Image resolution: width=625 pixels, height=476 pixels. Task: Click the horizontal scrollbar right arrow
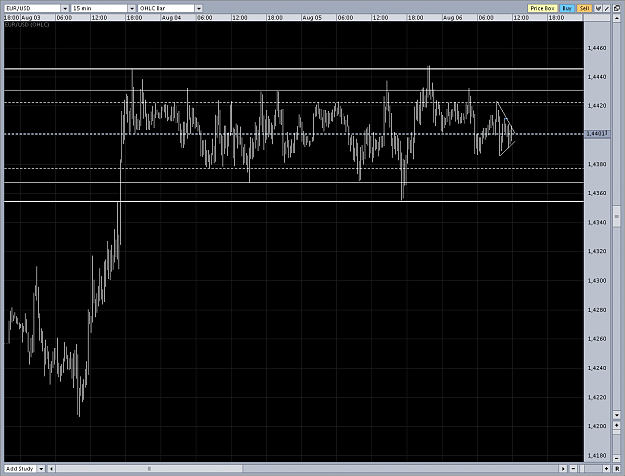tap(563, 469)
